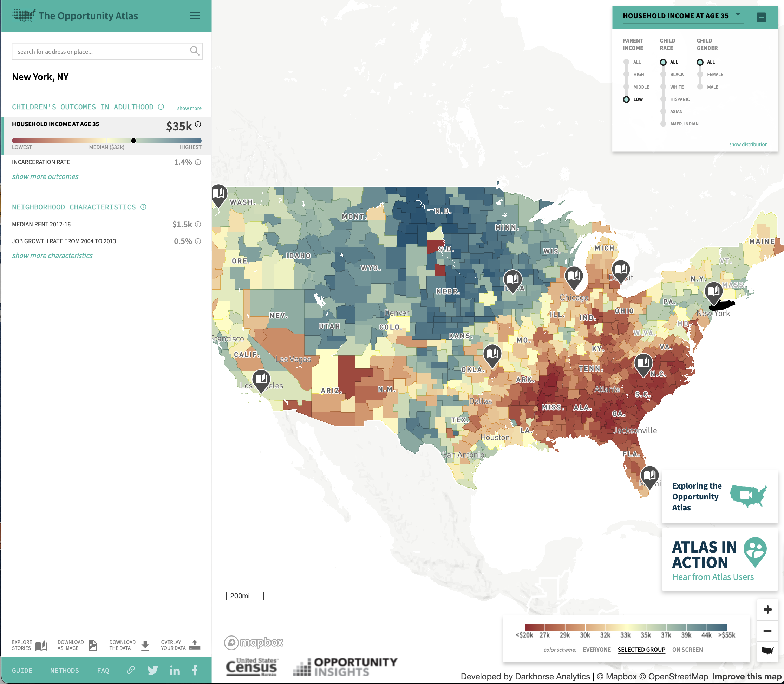Reset view with USA map icon
Screen dimensions: 784x684
tap(767, 651)
